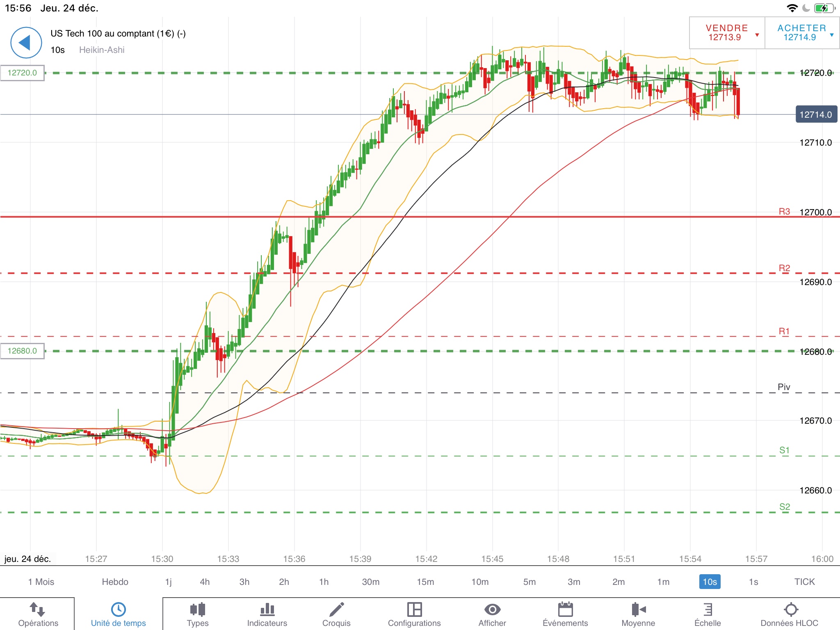
Task: Expand ACHETER buy dropdown arrow
Action: (832, 35)
